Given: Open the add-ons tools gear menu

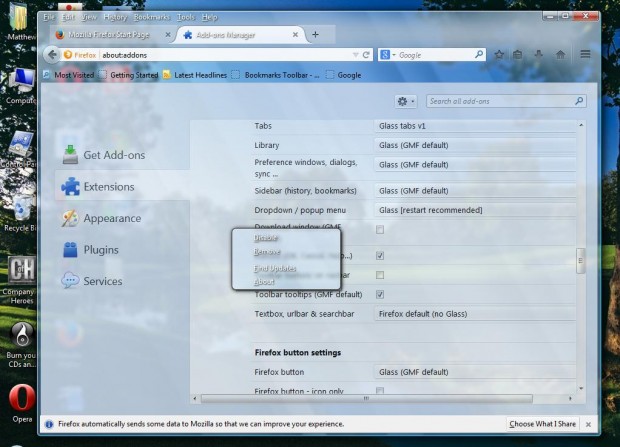Looking at the screenshot, I should tap(405, 102).
